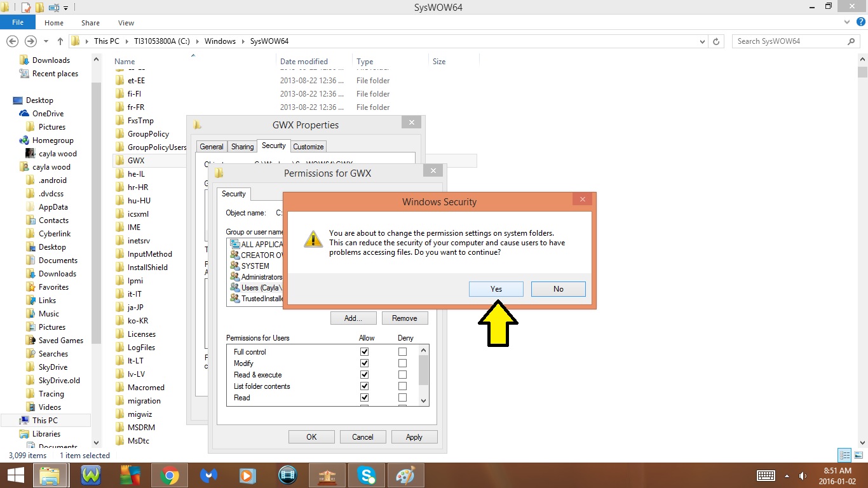Open the orange media player taskbar icon
The height and width of the screenshot is (488, 868).
(248, 475)
